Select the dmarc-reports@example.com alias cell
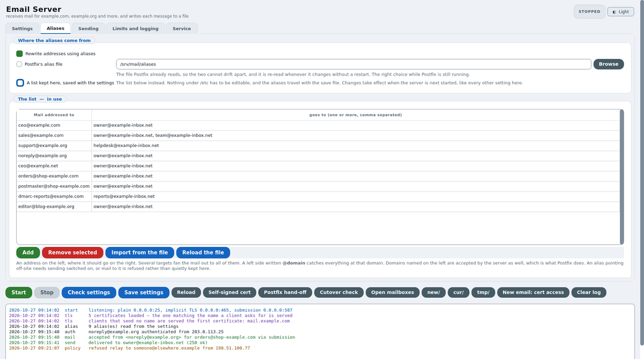The width and height of the screenshot is (644, 359). pyautogui.click(x=54, y=196)
